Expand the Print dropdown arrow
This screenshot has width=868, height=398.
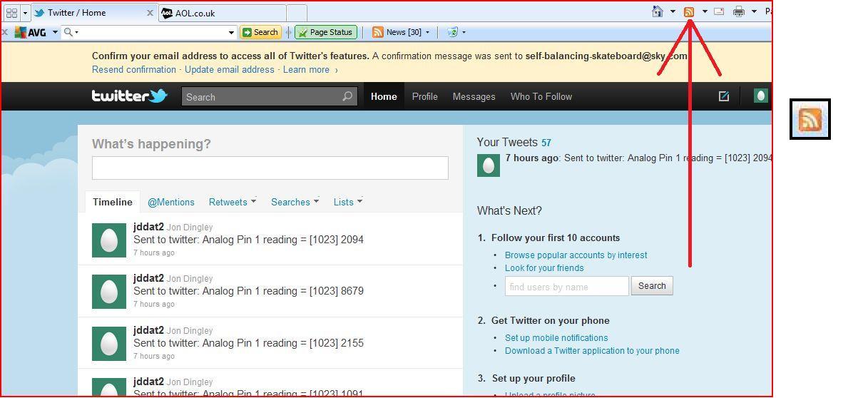coord(754,11)
